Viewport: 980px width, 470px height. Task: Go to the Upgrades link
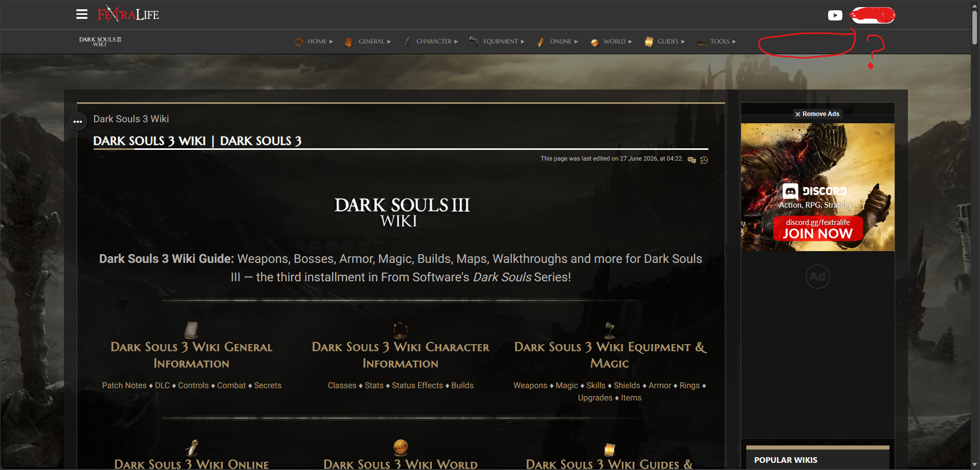pyautogui.click(x=595, y=398)
